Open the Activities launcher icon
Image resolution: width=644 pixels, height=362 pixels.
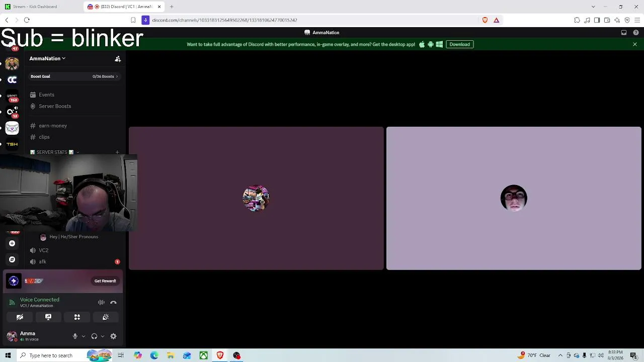77,317
